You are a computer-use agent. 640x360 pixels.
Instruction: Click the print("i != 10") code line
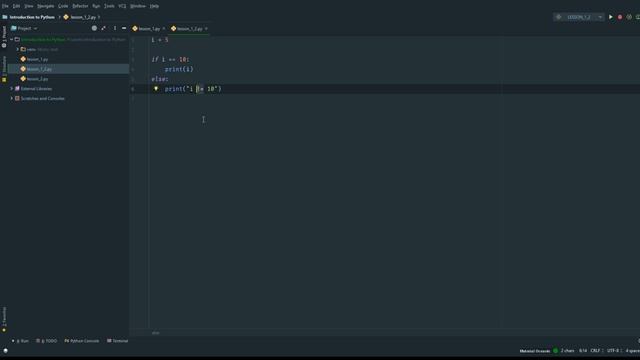click(193, 89)
